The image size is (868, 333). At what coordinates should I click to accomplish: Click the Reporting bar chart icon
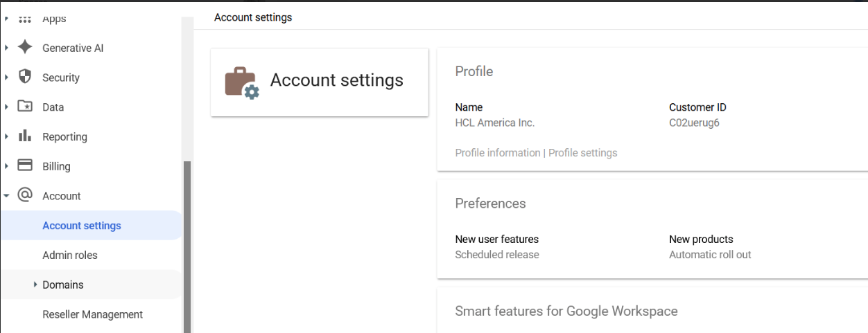pyautogui.click(x=25, y=136)
